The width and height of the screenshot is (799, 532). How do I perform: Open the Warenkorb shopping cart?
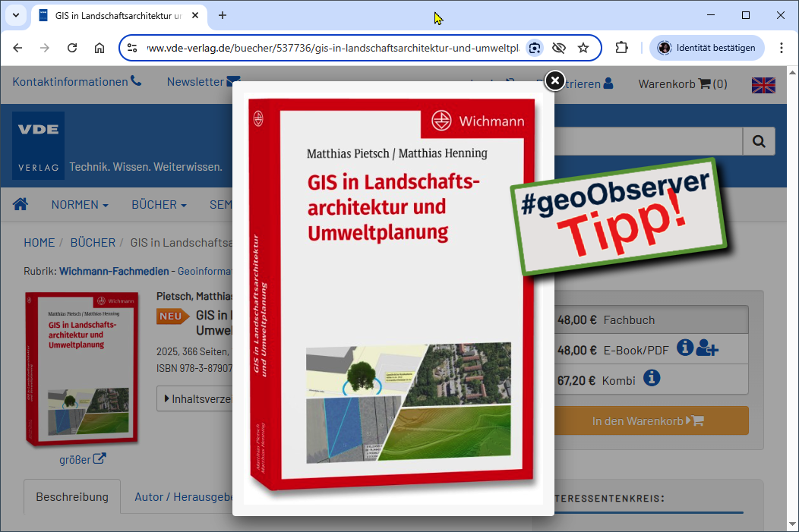683,84
